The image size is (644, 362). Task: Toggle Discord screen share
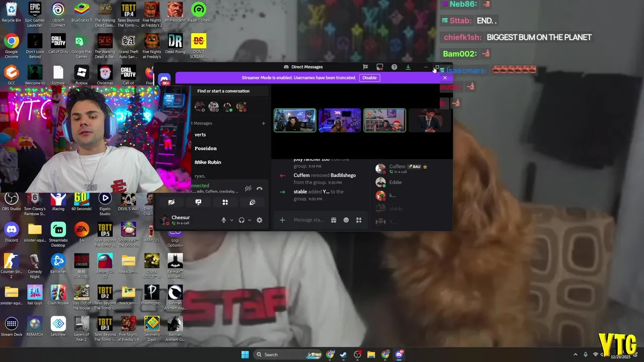pos(198,202)
